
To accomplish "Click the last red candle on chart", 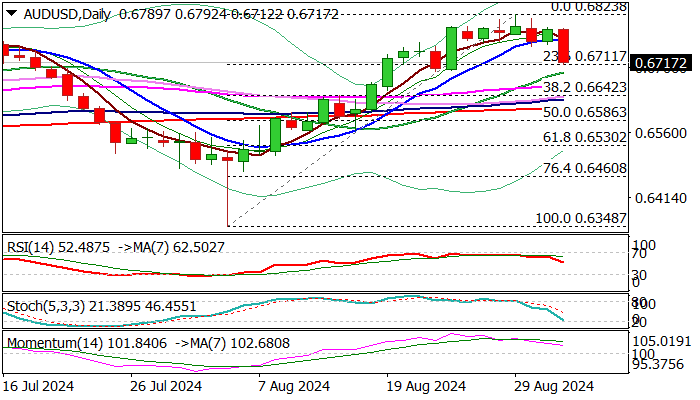I will point(563,46).
